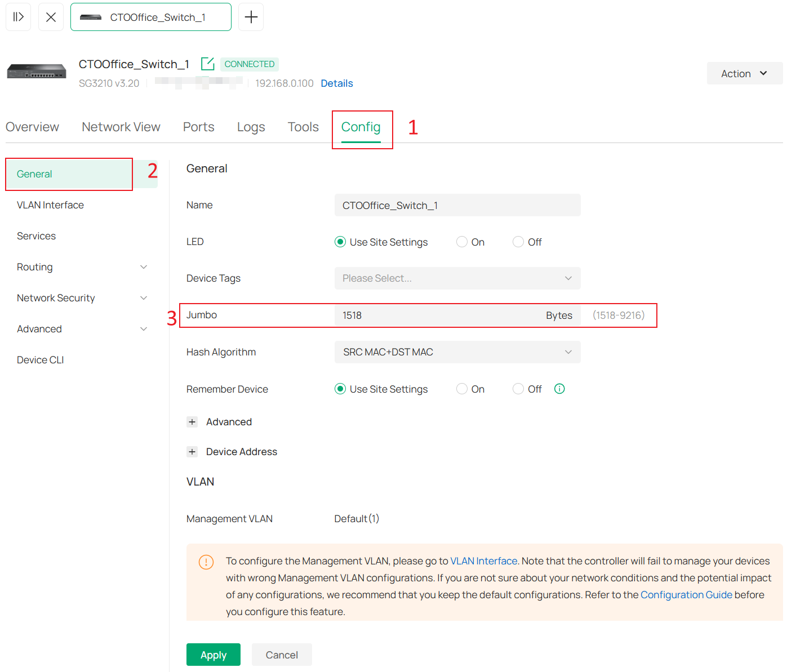Click the green Apply button

tap(213, 655)
